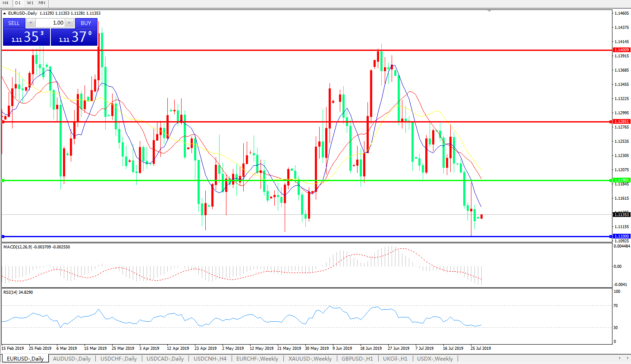The width and height of the screenshot is (631, 364).
Task: Click the volume input field showing 1.00
Action: (50, 23)
